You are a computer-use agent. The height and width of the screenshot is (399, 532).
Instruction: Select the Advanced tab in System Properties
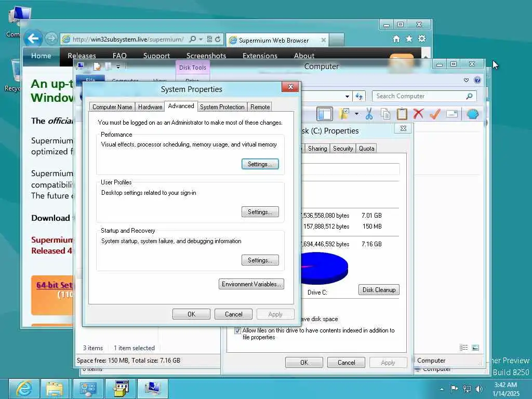point(181,106)
